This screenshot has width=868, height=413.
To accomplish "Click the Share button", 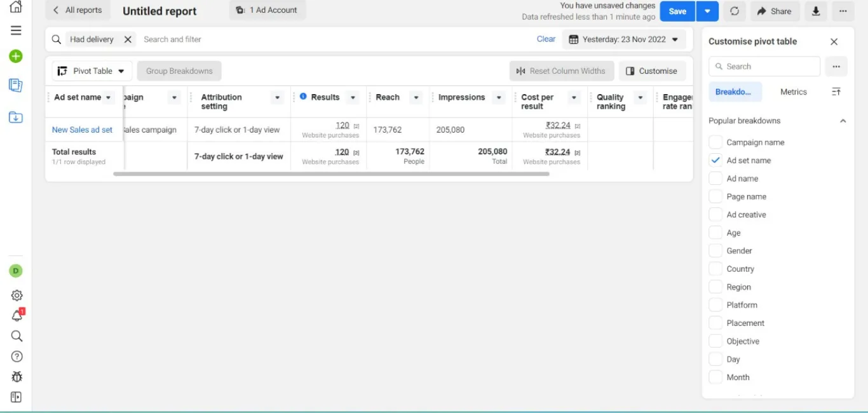I will pos(775,11).
